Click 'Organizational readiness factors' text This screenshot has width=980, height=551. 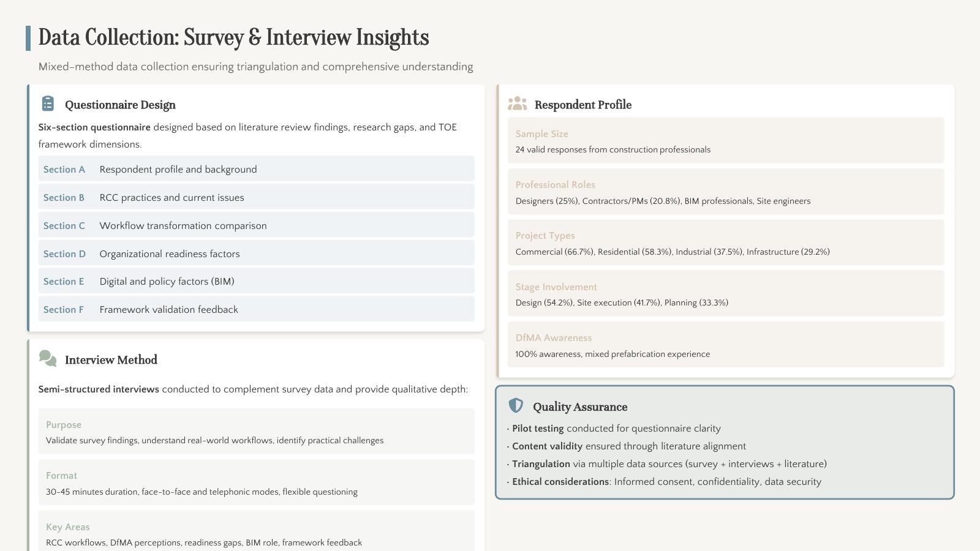170,254
